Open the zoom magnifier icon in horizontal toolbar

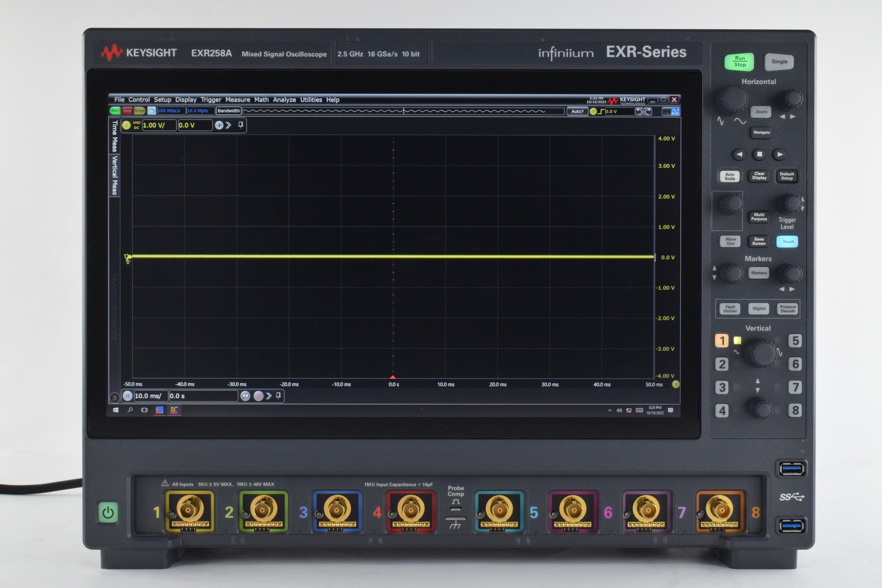245,396
